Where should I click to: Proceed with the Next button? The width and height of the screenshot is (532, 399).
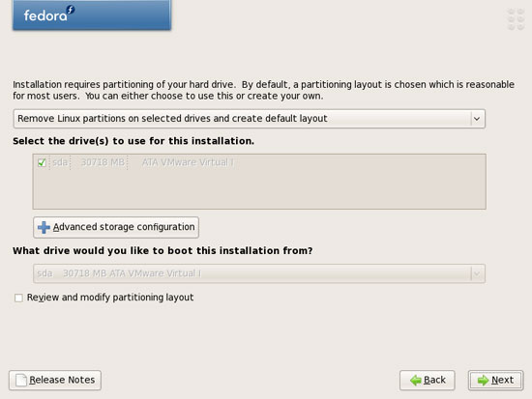click(x=495, y=381)
